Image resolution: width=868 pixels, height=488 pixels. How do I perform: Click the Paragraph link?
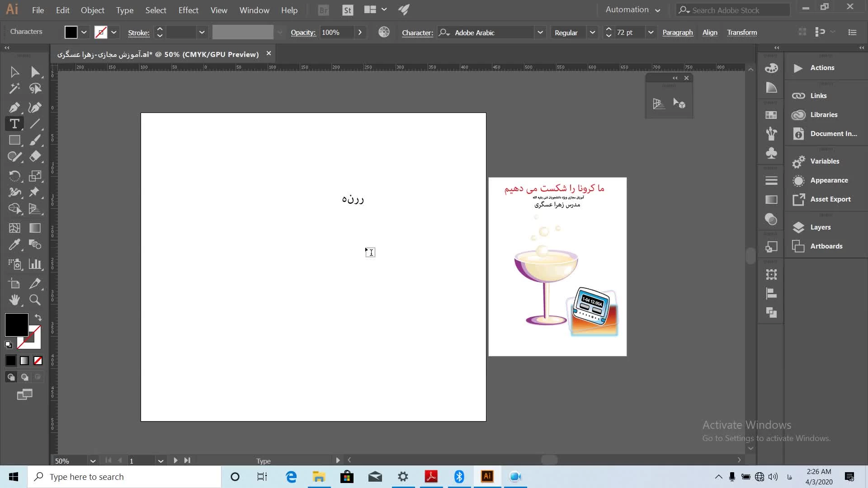tap(677, 33)
